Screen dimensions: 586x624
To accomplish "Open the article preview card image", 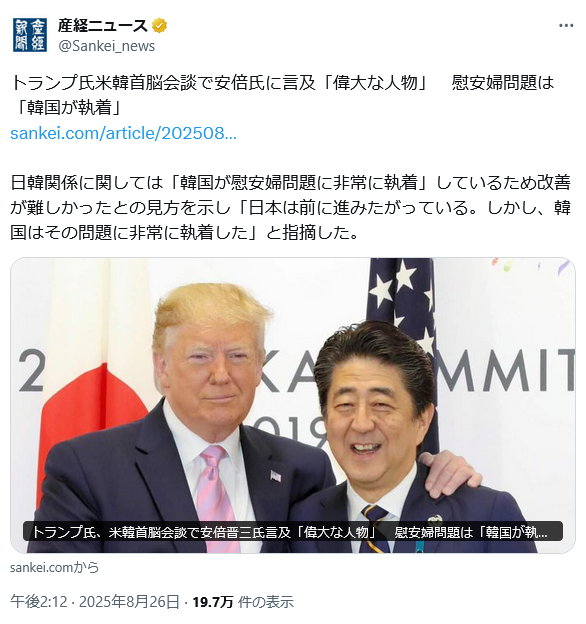I will [293, 405].
